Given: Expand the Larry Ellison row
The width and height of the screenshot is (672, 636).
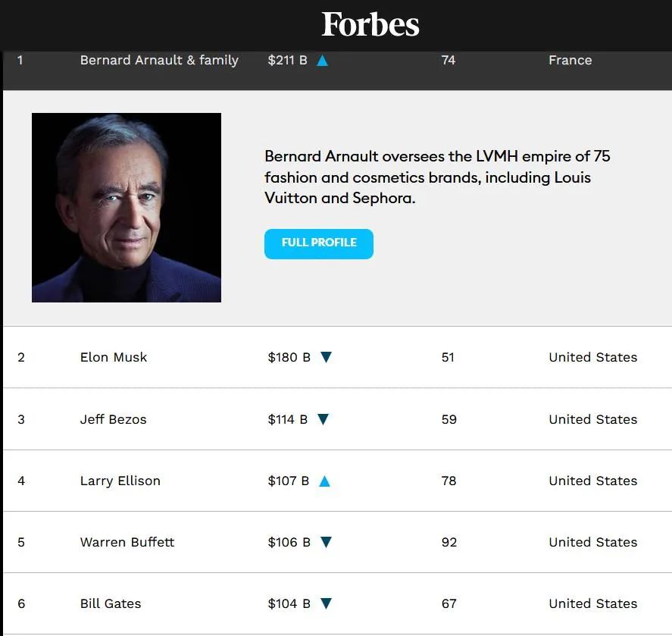Looking at the screenshot, I should pos(120,481).
